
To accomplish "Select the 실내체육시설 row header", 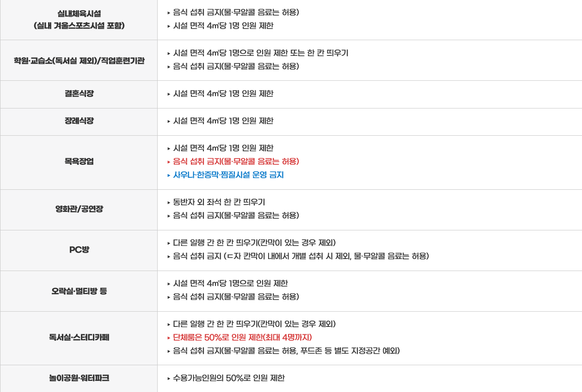I will [x=79, y=20].
